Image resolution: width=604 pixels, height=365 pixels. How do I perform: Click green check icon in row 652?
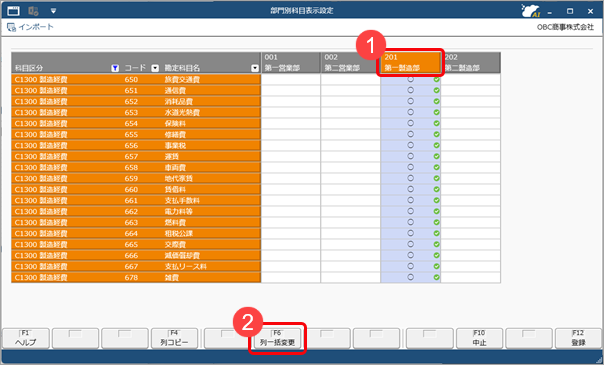coord(436,101)
